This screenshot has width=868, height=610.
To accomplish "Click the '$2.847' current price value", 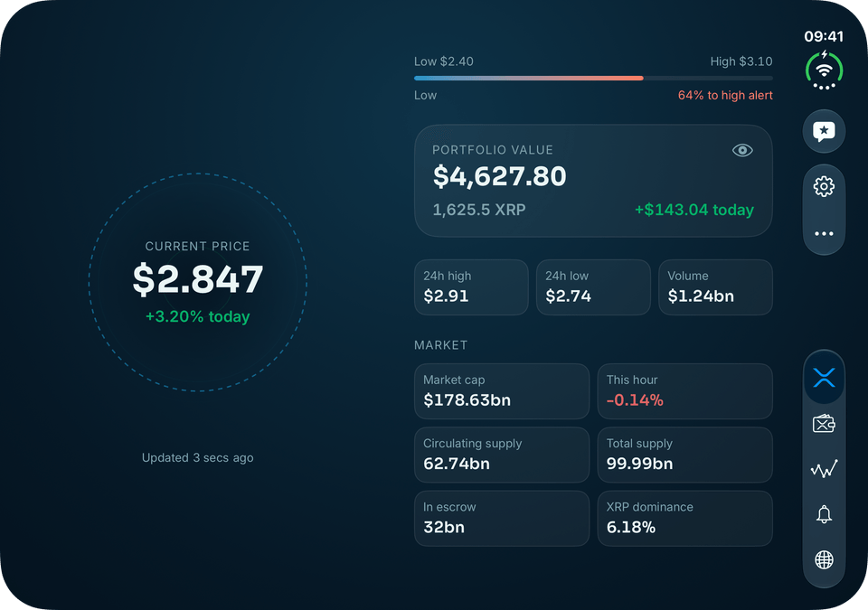I will [198, 279].
